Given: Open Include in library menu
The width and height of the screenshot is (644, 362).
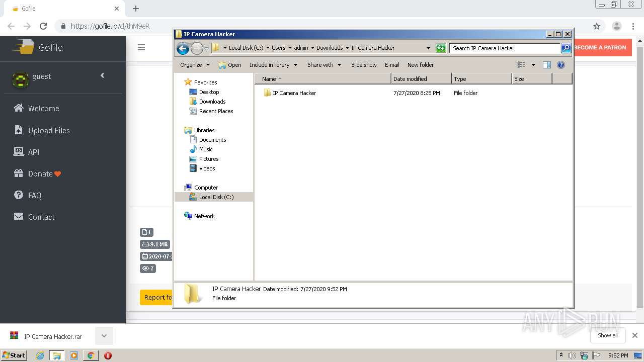Looking at the screenshot, I should pyautogui.click(x=273, y=65).
